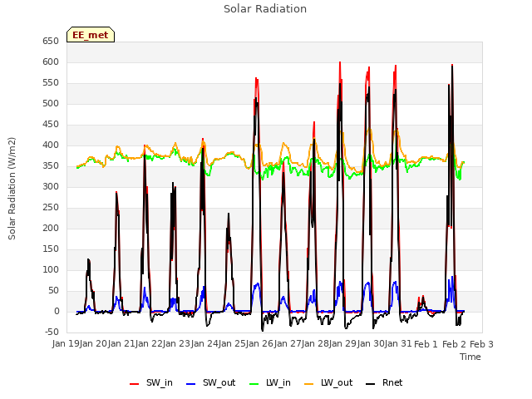Click the -50 y-axis tick label
This screenshot has height=399, width=532.
52,332
